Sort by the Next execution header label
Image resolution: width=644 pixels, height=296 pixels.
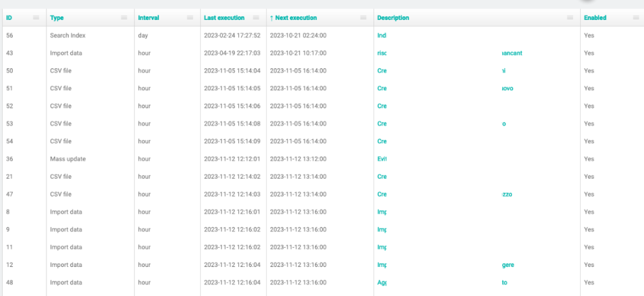[296, 18]
